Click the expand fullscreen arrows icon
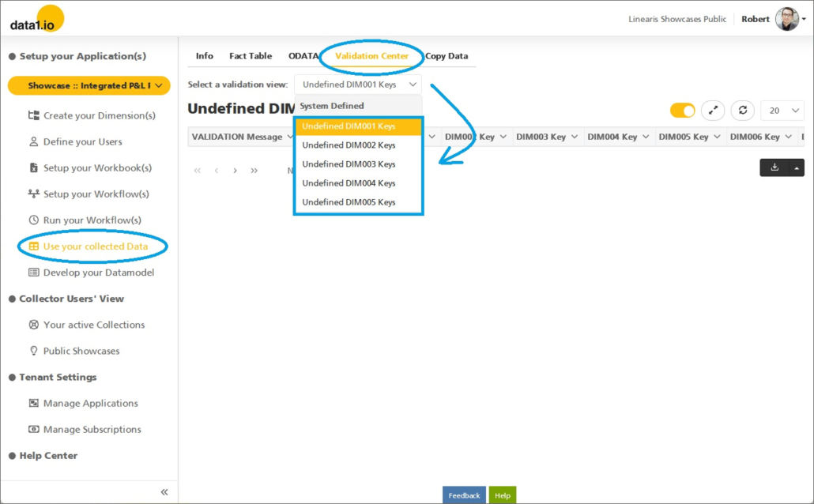Viewport: 814px width, 504px height. (713, 111)
